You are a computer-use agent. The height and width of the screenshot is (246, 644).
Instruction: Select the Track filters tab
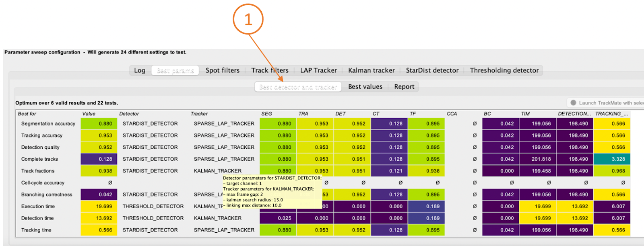coord(270,70)
